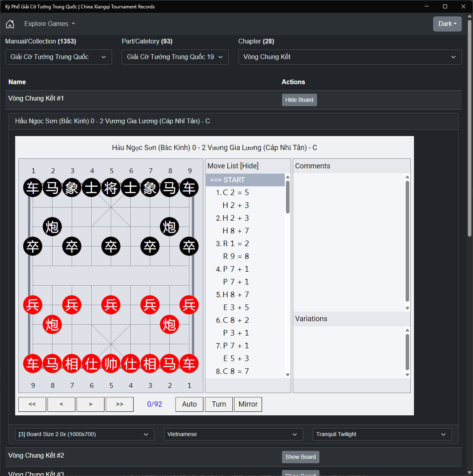Click the red general 帅 piece
473x476 pixels.
point(111,363)
